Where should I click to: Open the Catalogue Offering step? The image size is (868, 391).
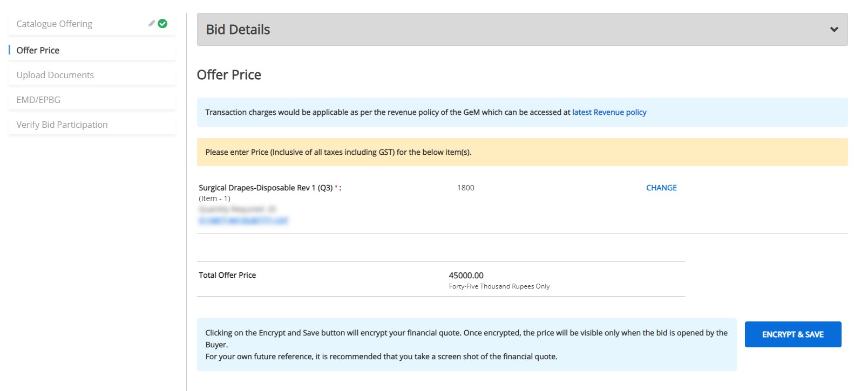pyautogui.click(x=55, y=24)
